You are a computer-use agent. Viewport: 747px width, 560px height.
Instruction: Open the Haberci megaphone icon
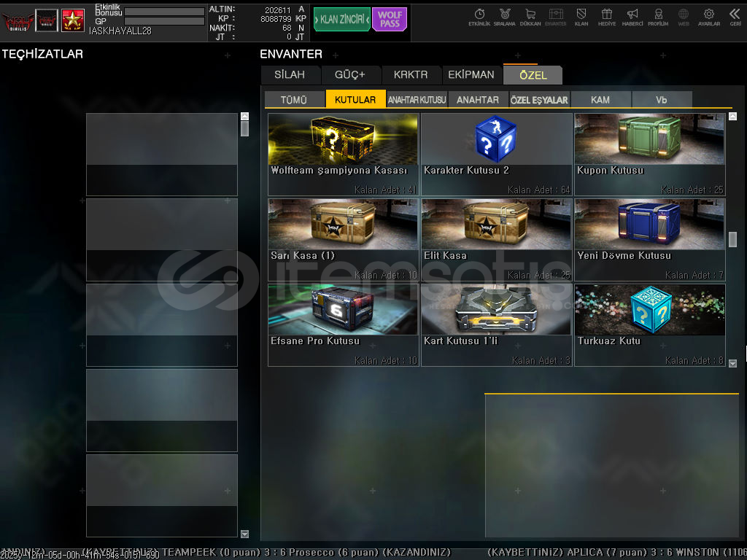point(632,17)
